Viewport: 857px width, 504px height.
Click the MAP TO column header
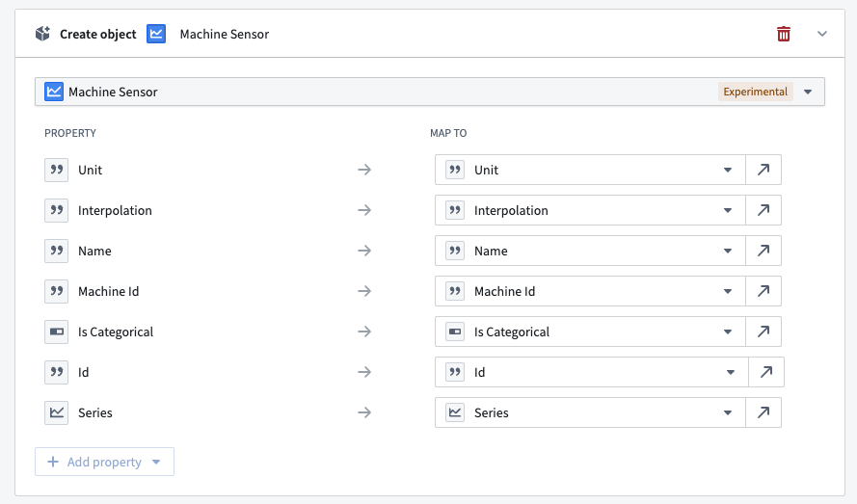point(448,133)
